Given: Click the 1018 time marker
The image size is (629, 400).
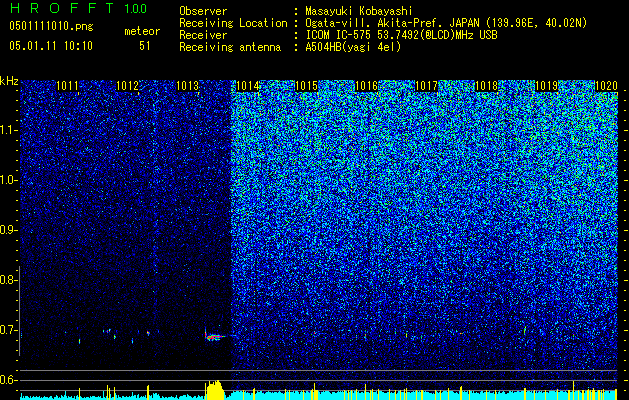Looking at the screenshot, I should [486, 86].
